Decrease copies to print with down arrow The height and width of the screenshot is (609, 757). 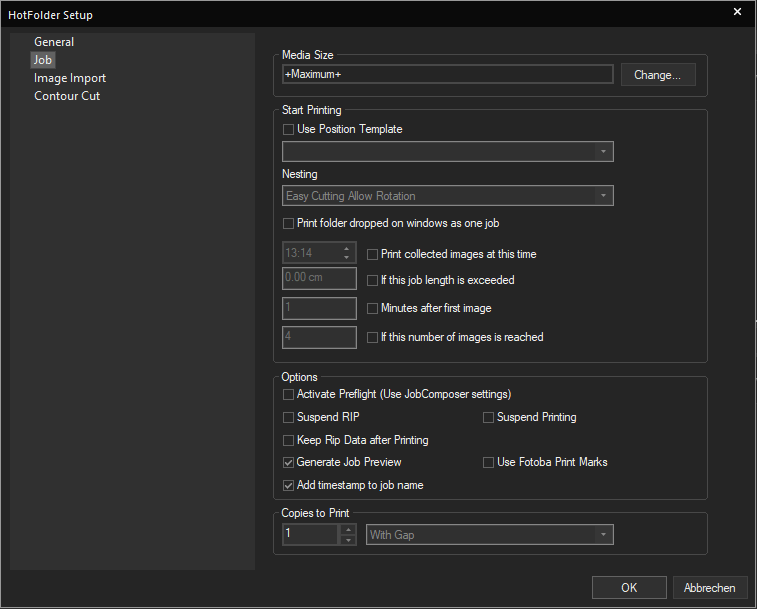click(348, 540)
